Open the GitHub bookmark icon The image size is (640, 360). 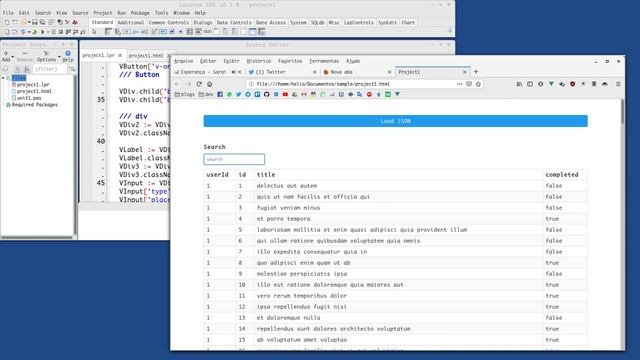point(267,94)
